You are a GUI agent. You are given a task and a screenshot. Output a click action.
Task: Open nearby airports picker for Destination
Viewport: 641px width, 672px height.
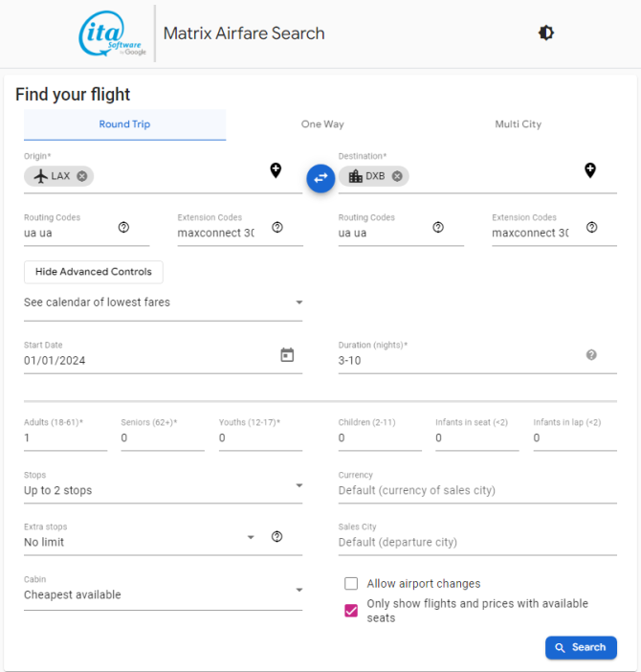click(590, 170)
